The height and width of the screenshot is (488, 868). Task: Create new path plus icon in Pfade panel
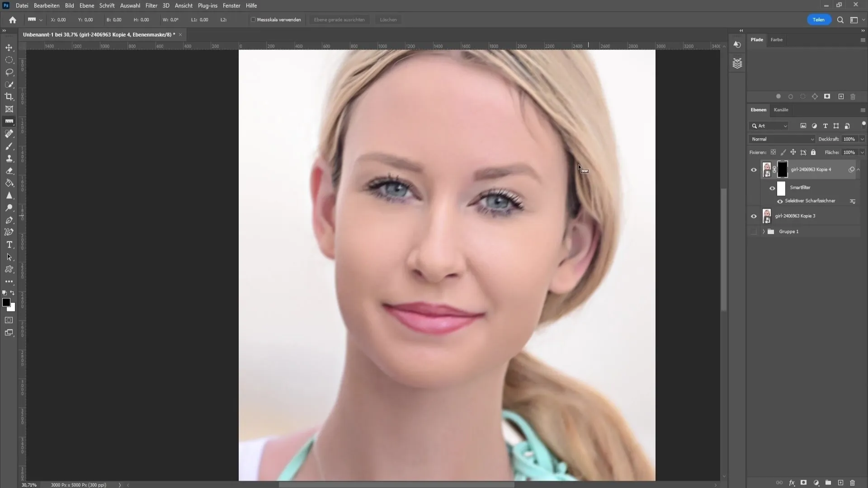click(841, 96)
